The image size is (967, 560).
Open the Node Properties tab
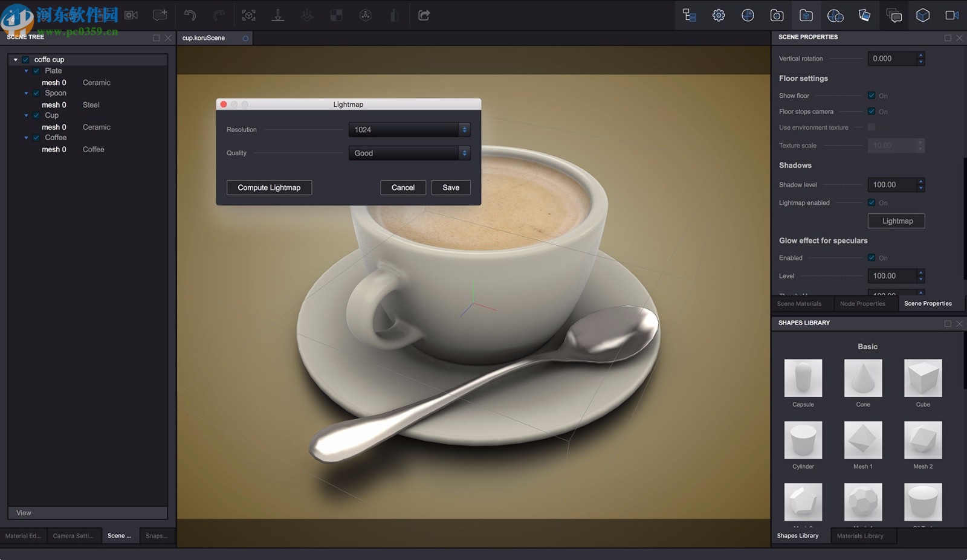coord(862,304)
